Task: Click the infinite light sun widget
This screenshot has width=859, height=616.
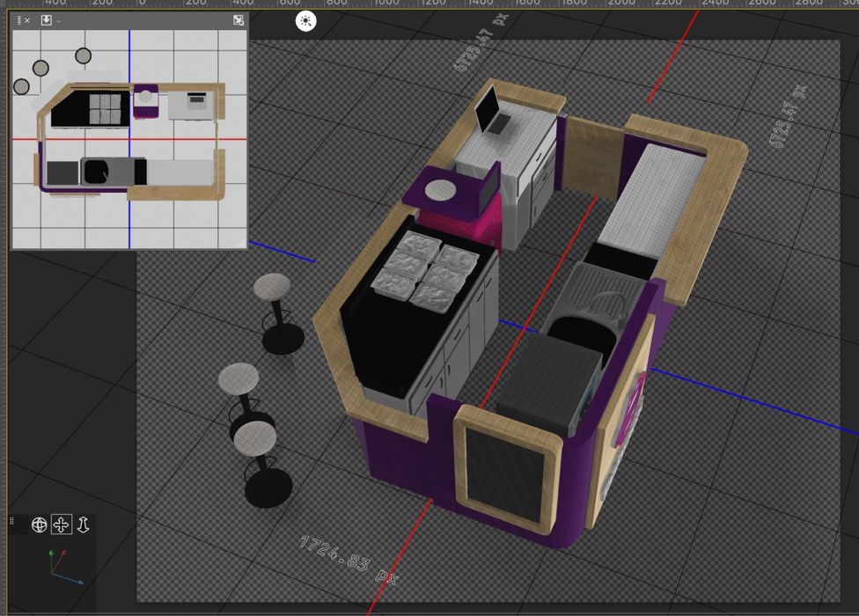Action: point(305,21)
